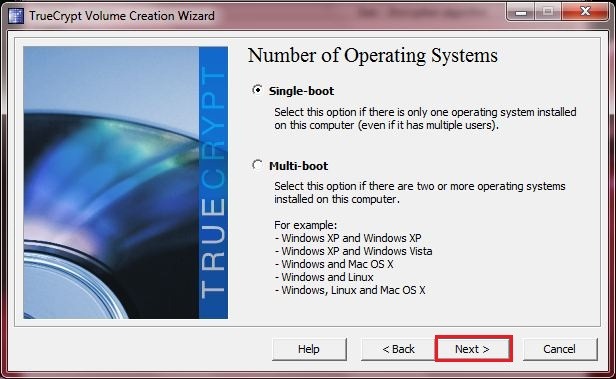This screenshot has height=379, width=616.
Task: Click the Single-boot description paragraph
Action: pyautogui.click(x=425, y=119)
